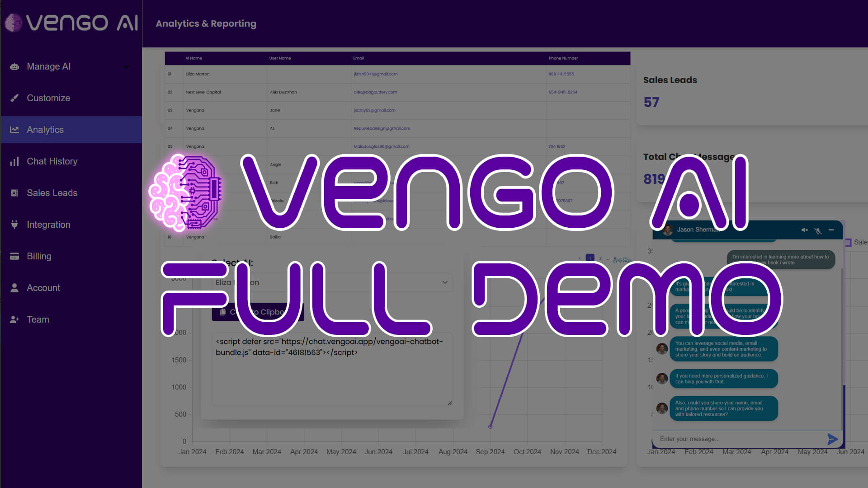Mute Jason Sherman chat audio
The height and width of the screenshot is (488, 868).
[804, 230]
